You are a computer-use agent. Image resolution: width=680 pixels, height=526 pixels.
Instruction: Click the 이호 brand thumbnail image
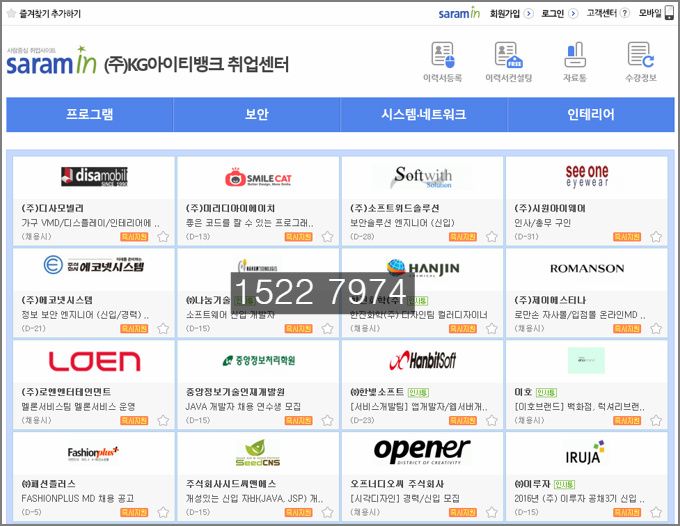586,360
